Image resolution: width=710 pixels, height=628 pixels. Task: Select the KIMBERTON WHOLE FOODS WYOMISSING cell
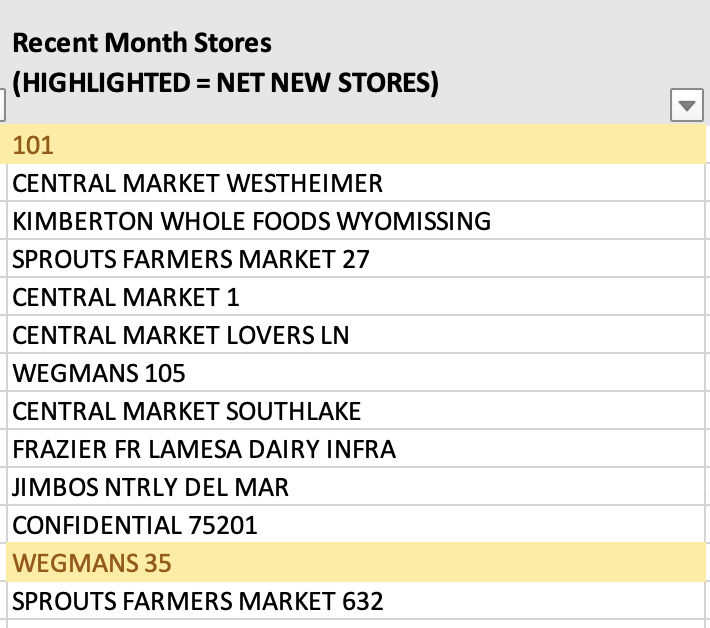pos(356,221)
